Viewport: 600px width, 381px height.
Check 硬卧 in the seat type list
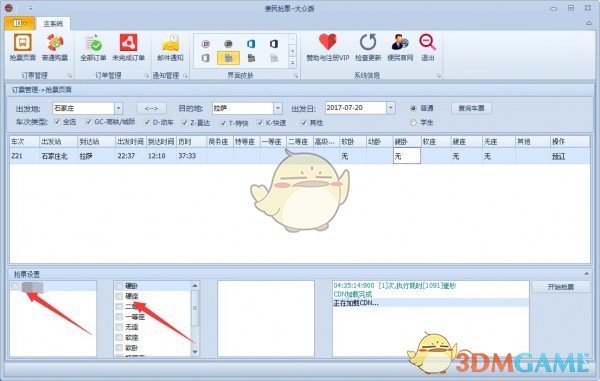(x=119, y=286)
